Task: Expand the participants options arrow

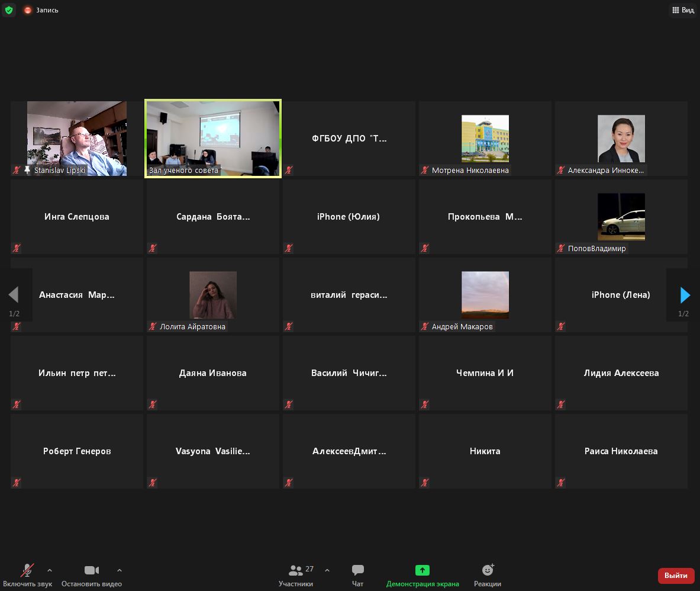Action: point(327,570)
